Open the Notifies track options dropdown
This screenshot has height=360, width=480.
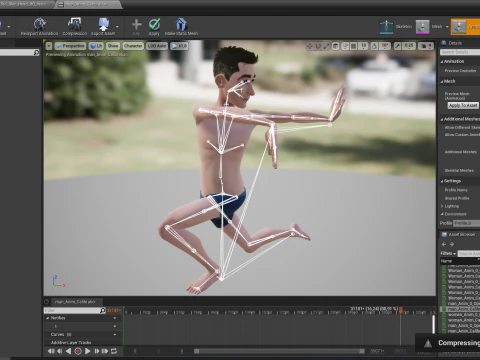click(115, 318)
